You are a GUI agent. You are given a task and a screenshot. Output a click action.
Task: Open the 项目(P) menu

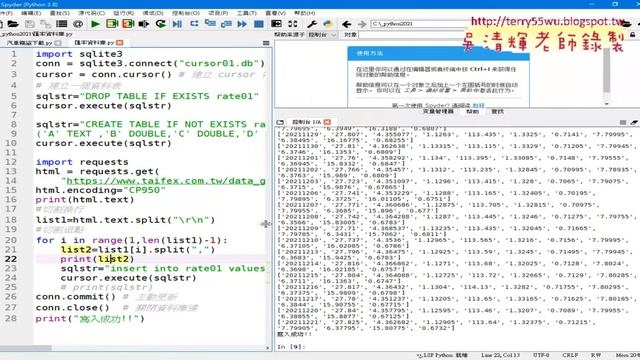[218, 13]
